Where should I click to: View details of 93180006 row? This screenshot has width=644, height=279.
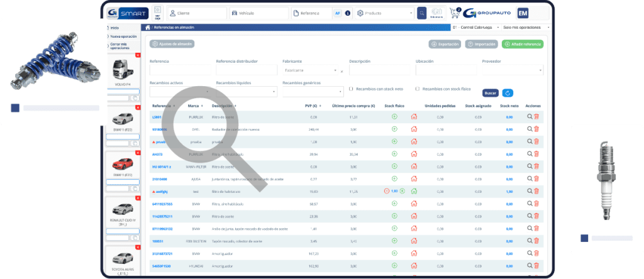pos(530,129)
